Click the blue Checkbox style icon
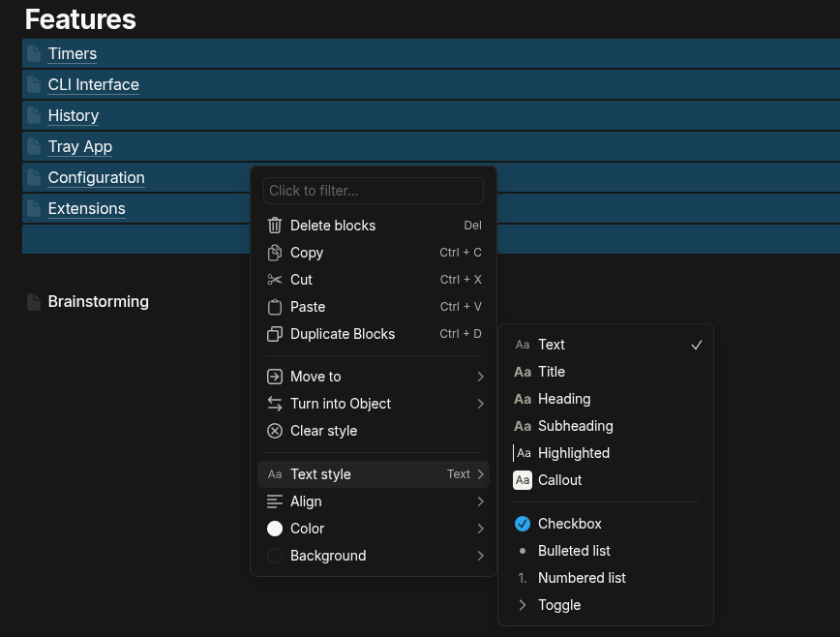 pyautogui.click(x=523, y=524)
